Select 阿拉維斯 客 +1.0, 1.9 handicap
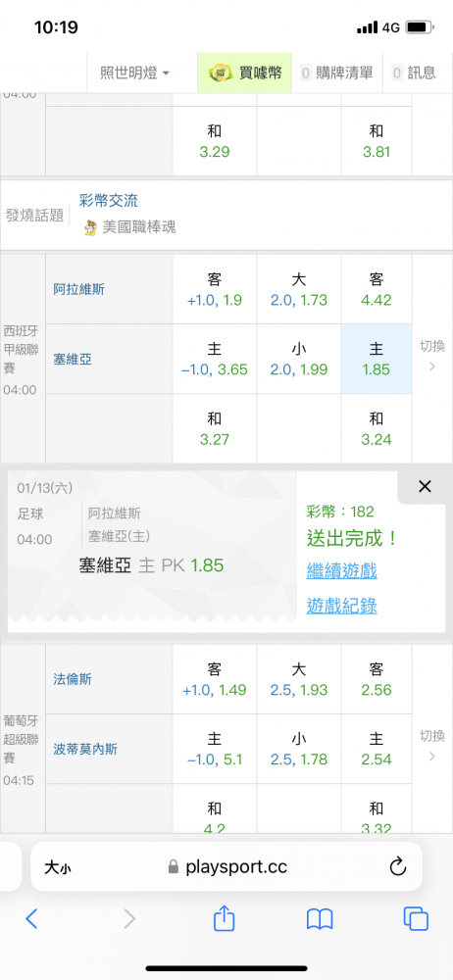Viewport: 453px width, 980px height. pyautogui.click(x=215, y=289)
